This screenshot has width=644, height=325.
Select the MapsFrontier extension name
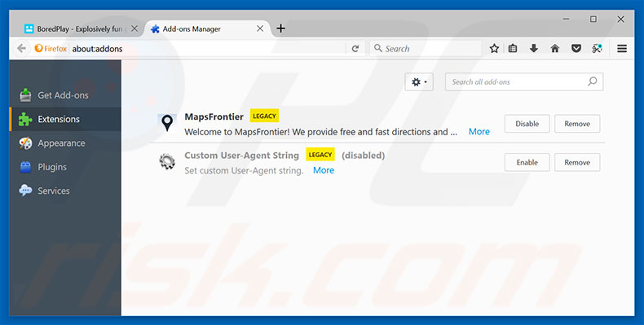[214, 116]
